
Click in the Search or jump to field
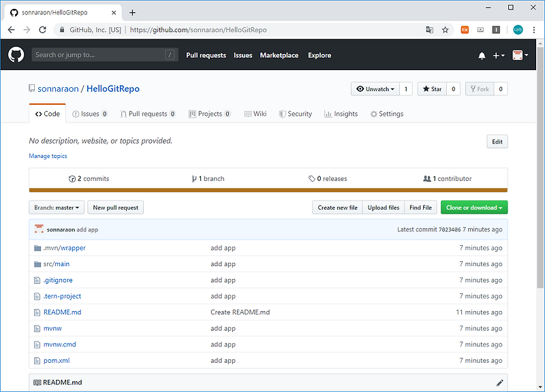[x=102, y=54]
